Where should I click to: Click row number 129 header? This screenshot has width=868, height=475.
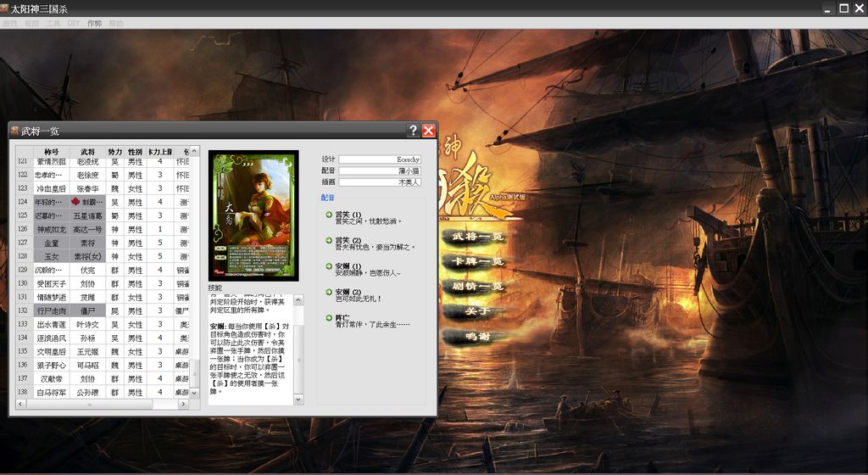24,271
